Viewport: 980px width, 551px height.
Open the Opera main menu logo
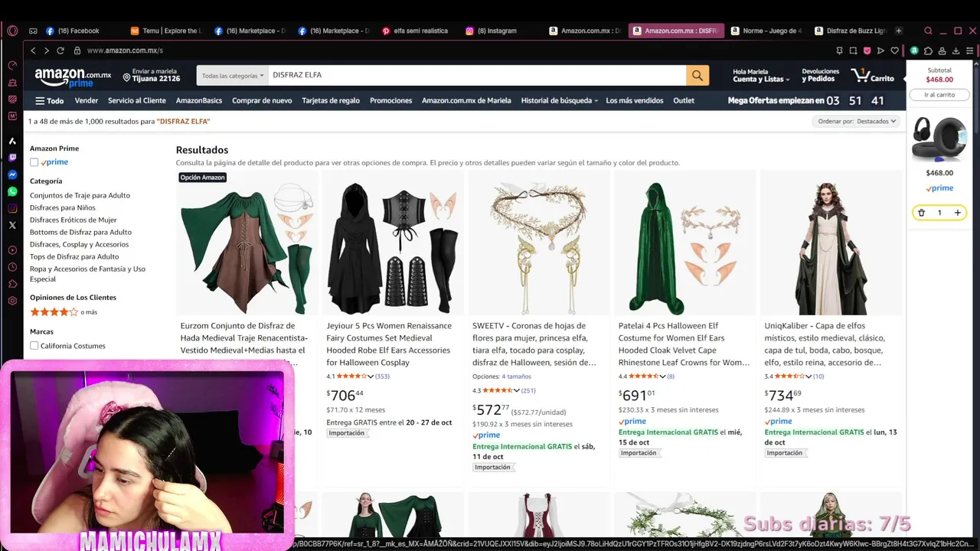coord(12,31)
